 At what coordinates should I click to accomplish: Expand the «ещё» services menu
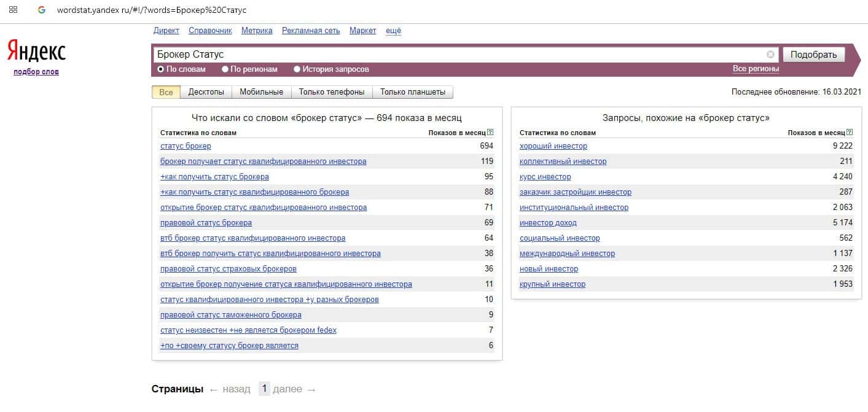(393, 31)
